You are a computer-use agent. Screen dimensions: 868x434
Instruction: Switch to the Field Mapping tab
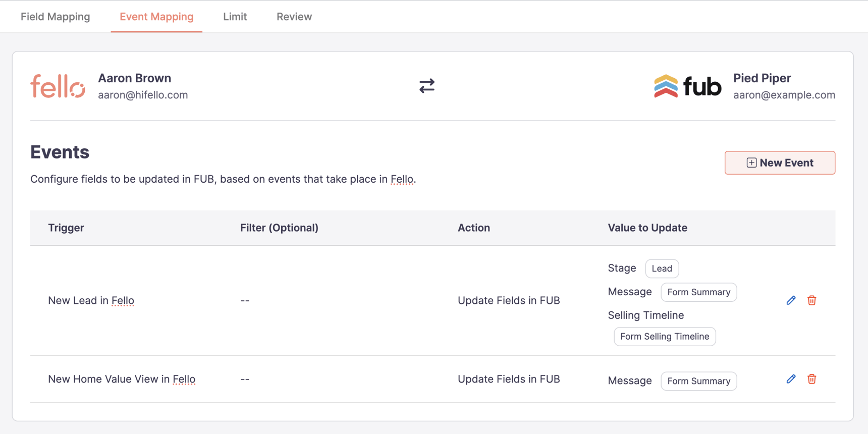click(56, 17)
